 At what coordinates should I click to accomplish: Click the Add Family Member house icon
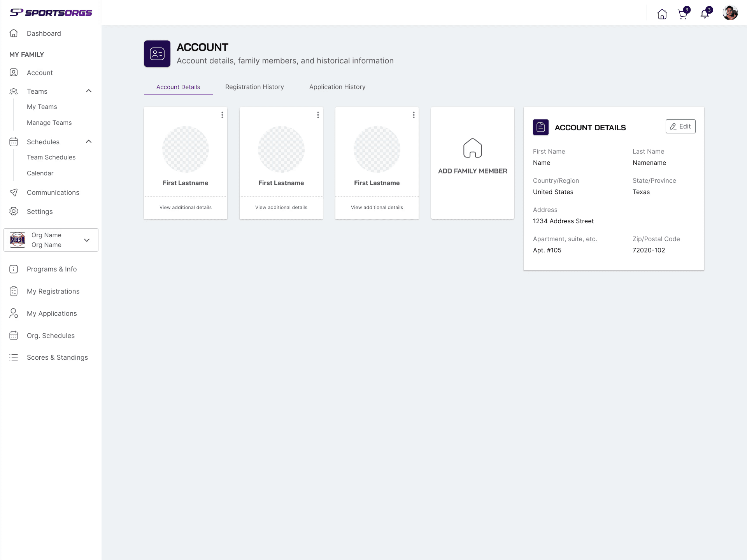click(x=472, y=148)
